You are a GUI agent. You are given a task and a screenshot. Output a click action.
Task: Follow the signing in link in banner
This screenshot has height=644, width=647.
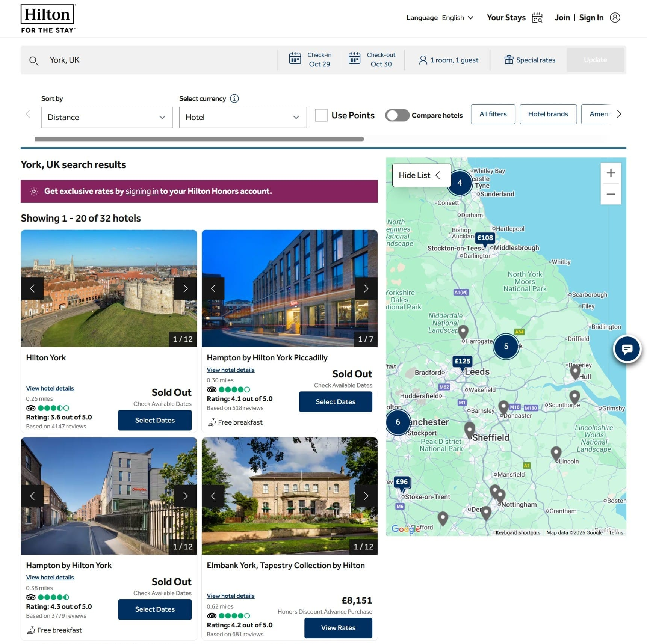[x=142, y=191]
